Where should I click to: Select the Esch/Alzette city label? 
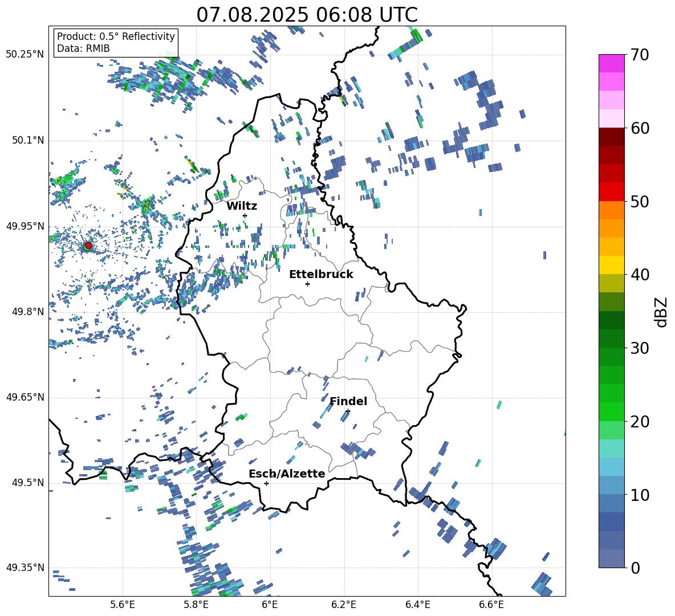click(x=287, y=474)
